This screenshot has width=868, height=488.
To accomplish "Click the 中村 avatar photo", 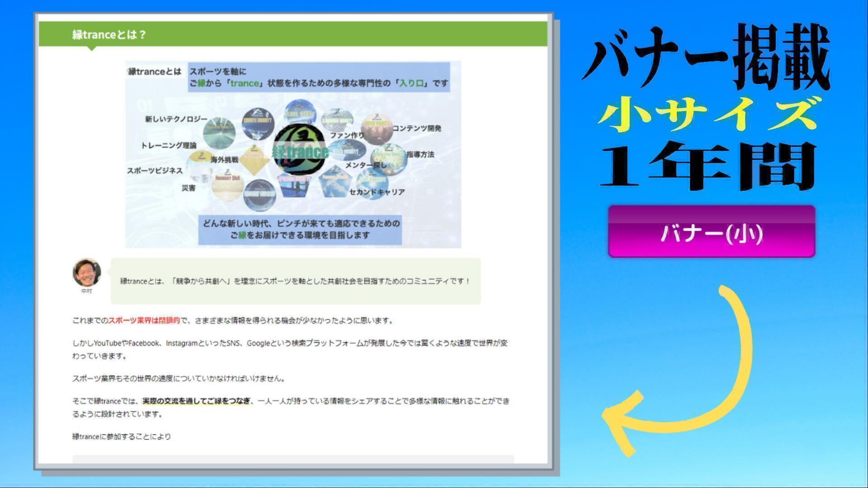I will (x=86, y=272).
